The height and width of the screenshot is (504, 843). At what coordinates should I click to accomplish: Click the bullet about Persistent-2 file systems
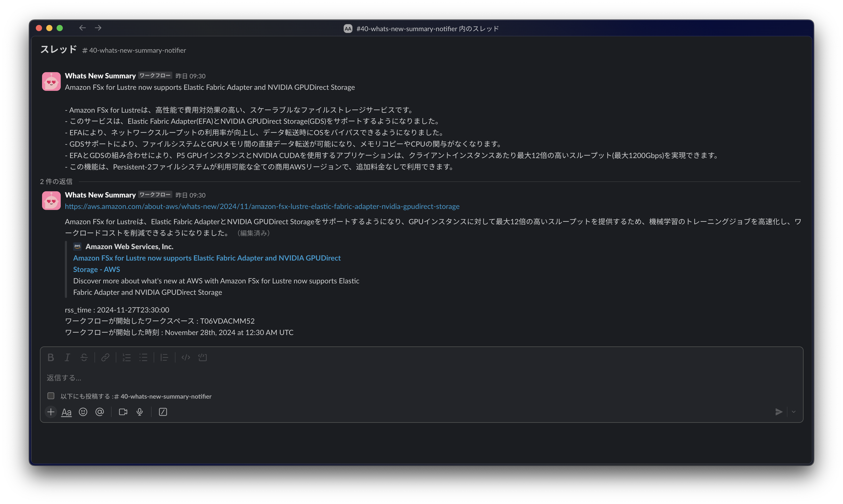click(x=260, y=167)
